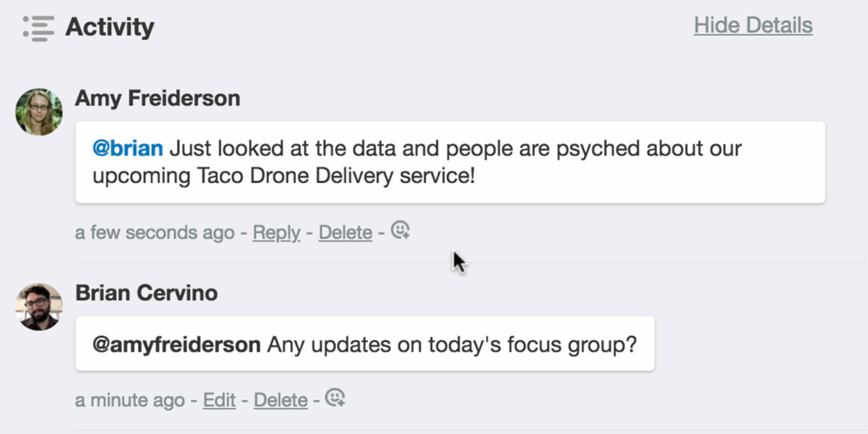The height and width of the screenshot is (434, 868).
Task: Delete Amy Freiderson's comment
Action: click(x=345, y=233)
